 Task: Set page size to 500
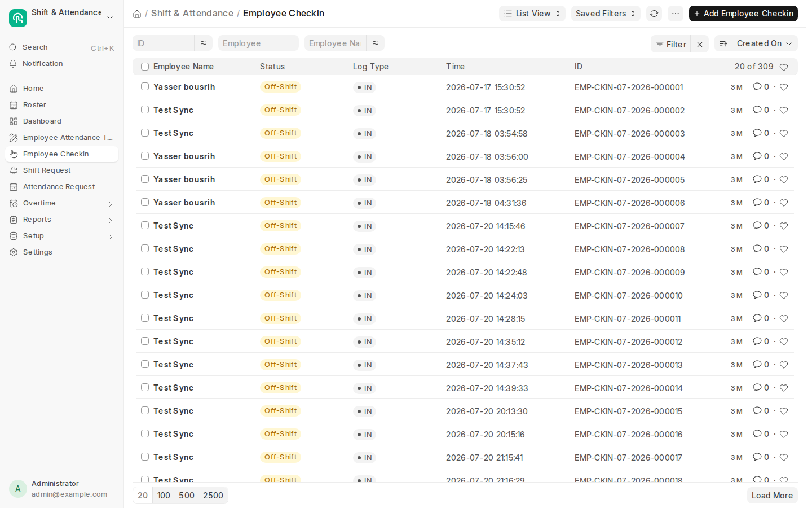click(x=187, y=496)
